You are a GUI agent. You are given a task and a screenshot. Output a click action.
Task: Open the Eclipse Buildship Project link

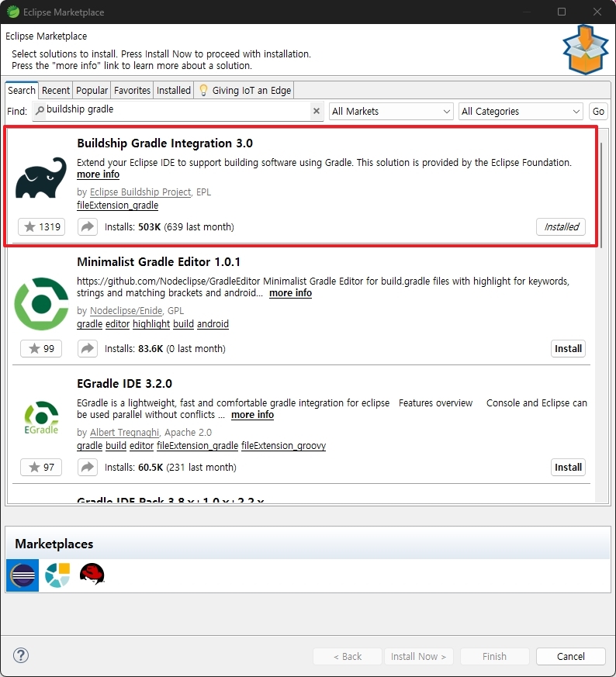pos(140,192)
